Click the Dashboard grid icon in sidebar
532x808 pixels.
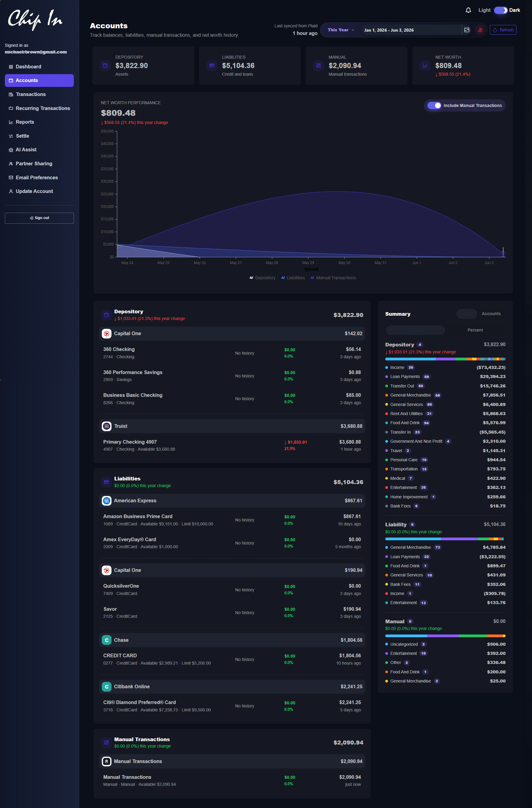11,67
